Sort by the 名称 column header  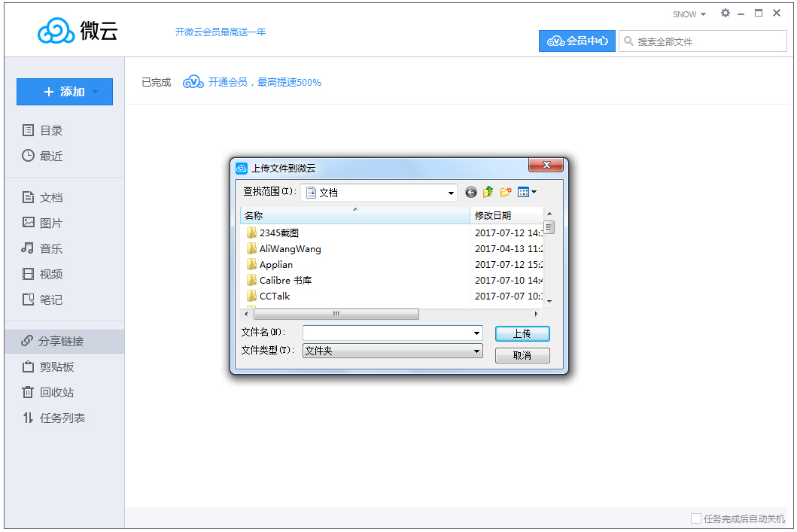pyautogui.click(x=354, y=215)
